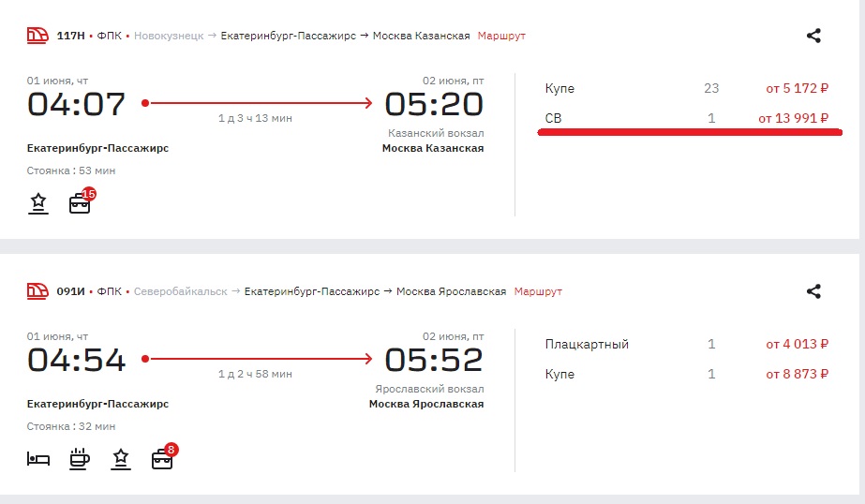Click the red train logo for 117Н
865x504 pixels.
pyautogui.click(x=37, y=36)
